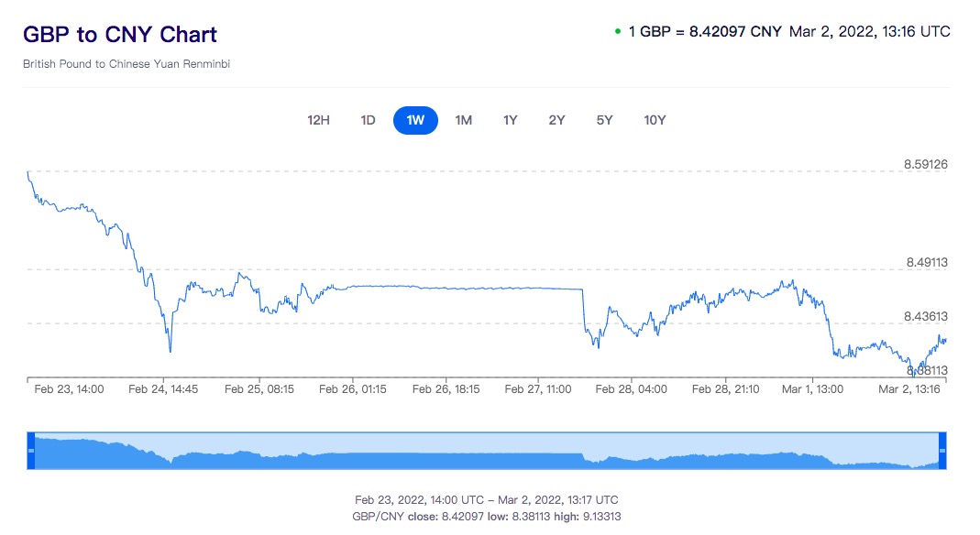Click the navigator overview area chart
This screenshot has width=980, height=535.
(486, 455)
